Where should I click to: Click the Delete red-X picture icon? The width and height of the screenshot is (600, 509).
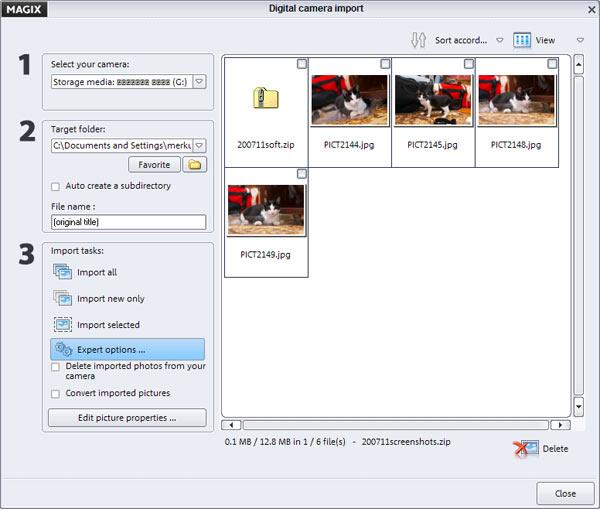[x=525, y=448]
